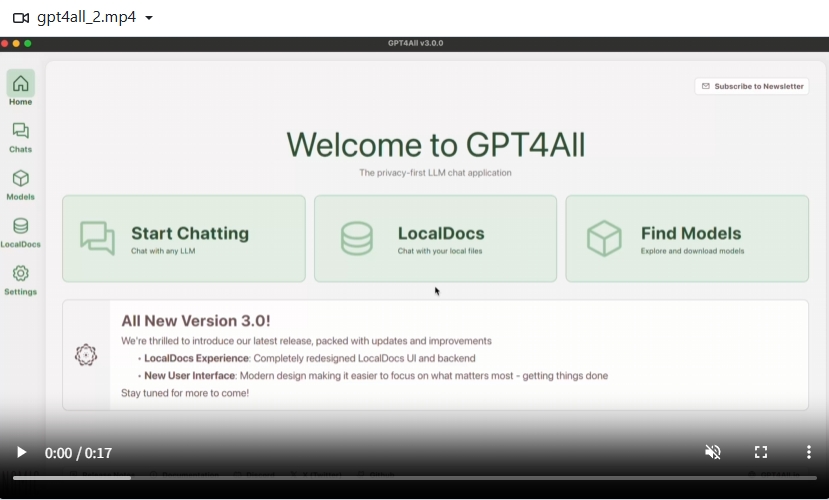Click the cube icon on Find Models card
829x500 pixels.
[604, 238]
